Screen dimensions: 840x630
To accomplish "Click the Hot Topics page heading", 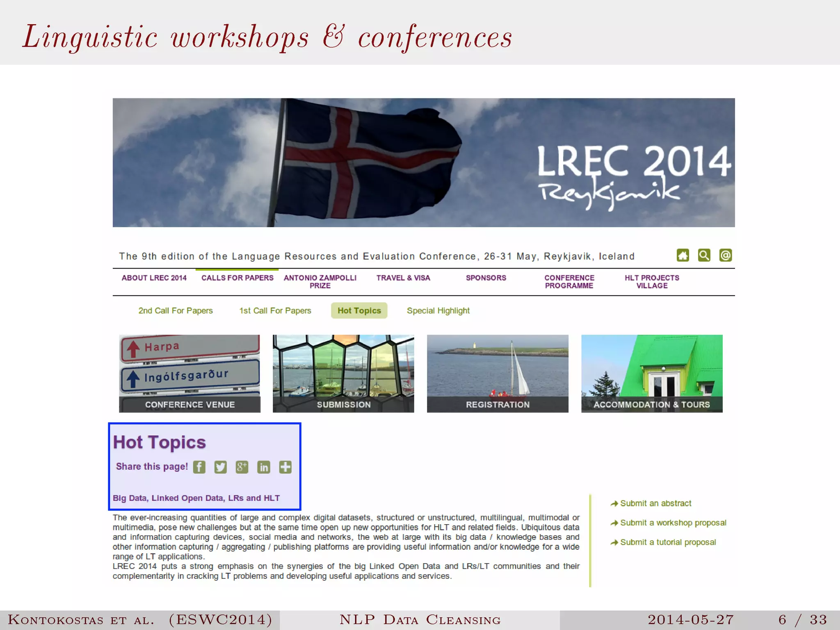I will (x=160, y=442).
